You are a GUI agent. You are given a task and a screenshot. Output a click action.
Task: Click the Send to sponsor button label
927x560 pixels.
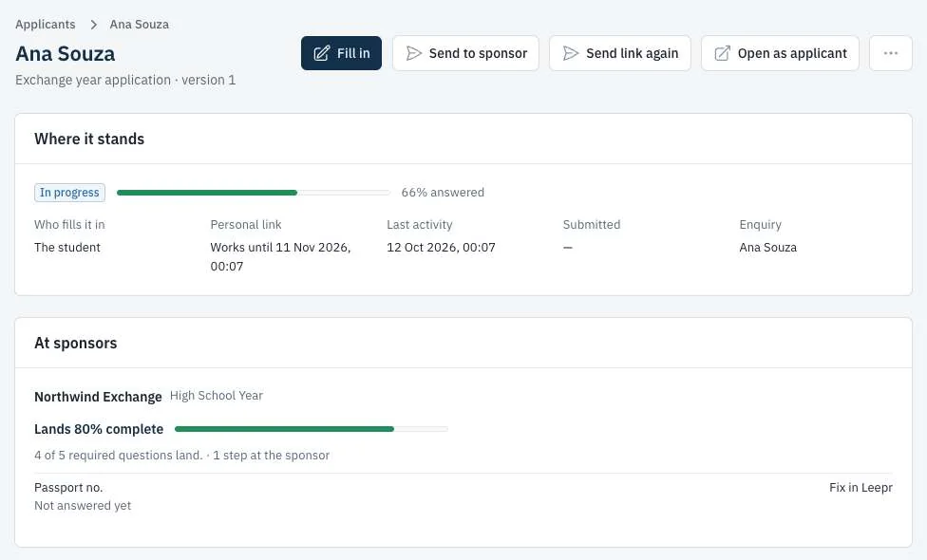coord(478,53)
